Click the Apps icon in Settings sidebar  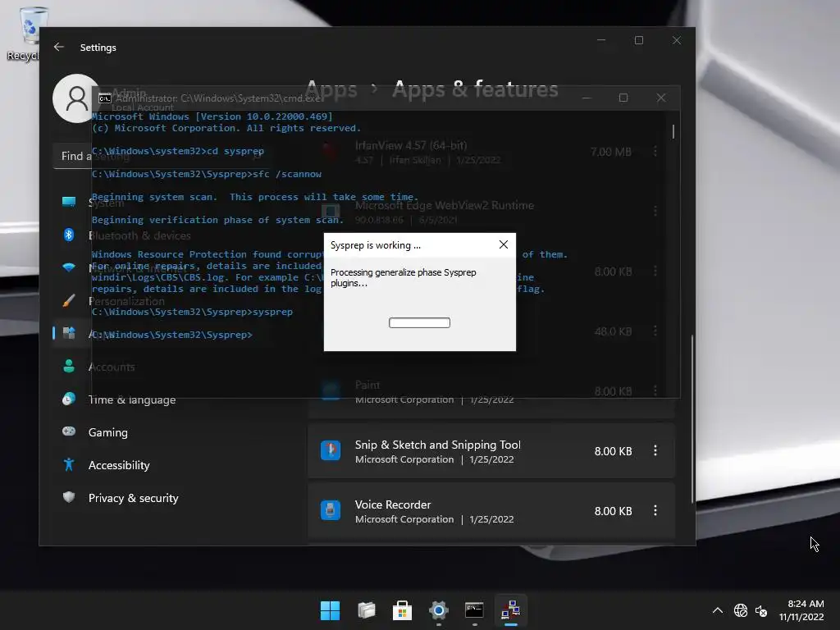69,333
